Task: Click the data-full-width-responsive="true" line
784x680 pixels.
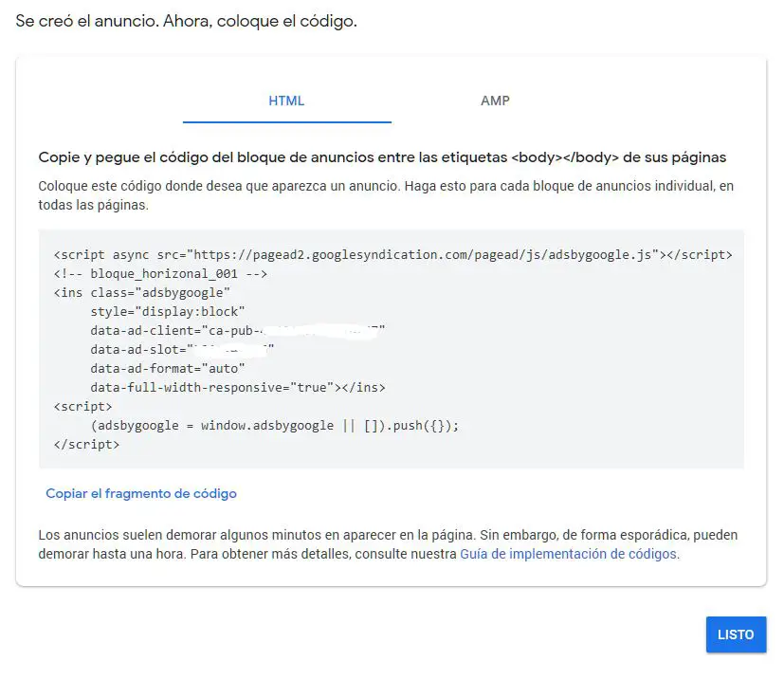Action: coord(238,388)
